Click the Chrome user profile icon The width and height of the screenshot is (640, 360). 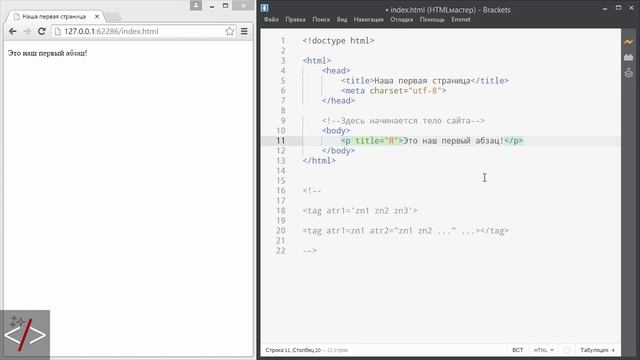[196, 5]
